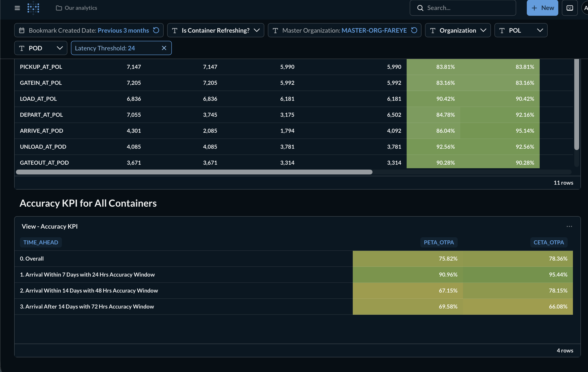The image size is (588, 372).
Task: Click the search magnifier icon
Action: pyautogui.click(x=420, y=8)
